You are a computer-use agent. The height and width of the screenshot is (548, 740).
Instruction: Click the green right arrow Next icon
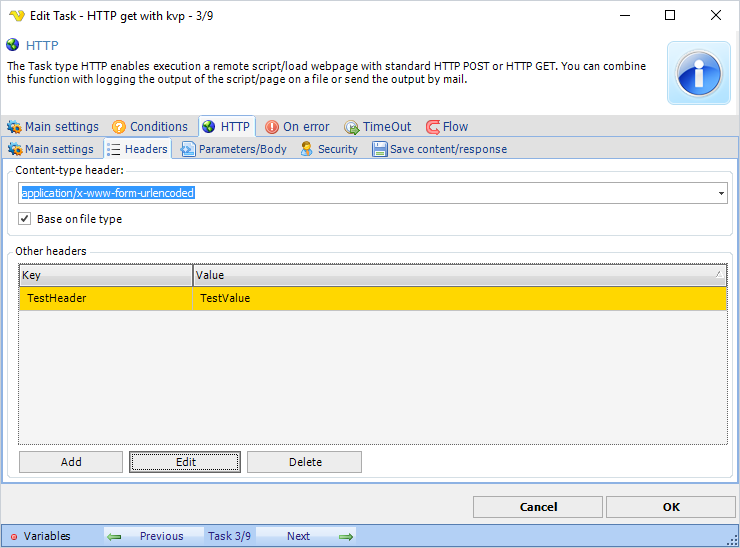tap(346, 537)
